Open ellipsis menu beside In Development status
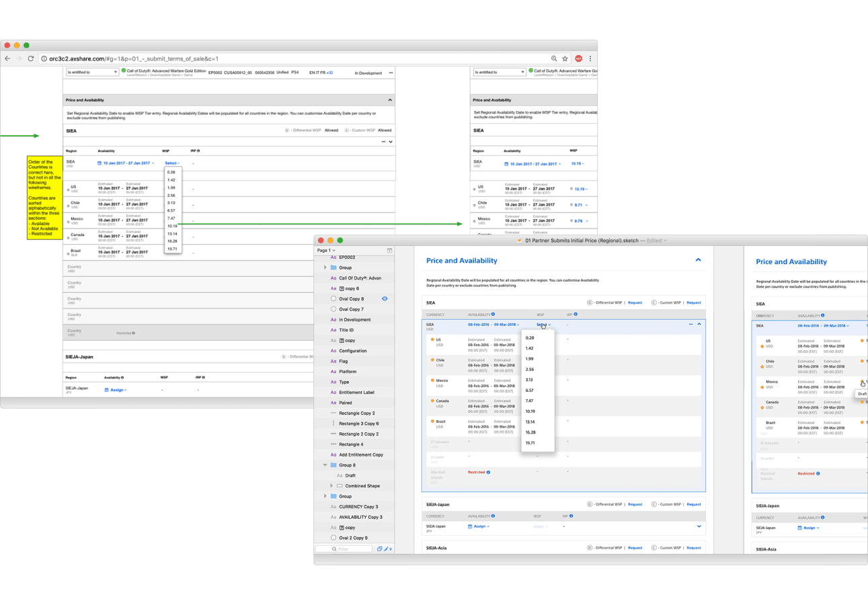The height and width of the screenshot is (611, 868). pyautogui.click(x=390, y=73)
